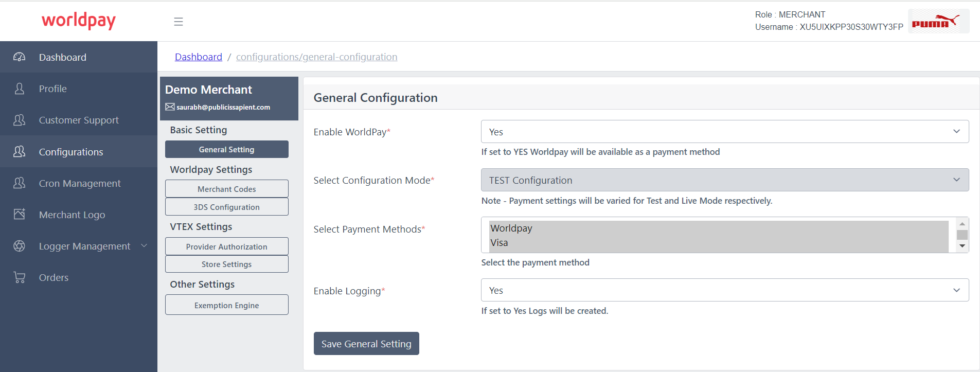Click the Merchant Logo image icon
The height and width of the screenshot is (372, 980).
point(20,215)
